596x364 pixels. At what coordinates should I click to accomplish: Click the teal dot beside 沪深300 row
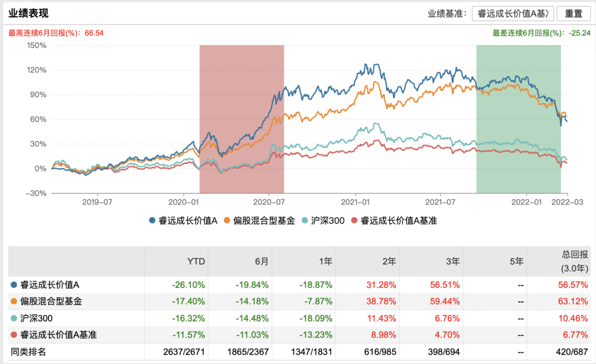[13, 318]
